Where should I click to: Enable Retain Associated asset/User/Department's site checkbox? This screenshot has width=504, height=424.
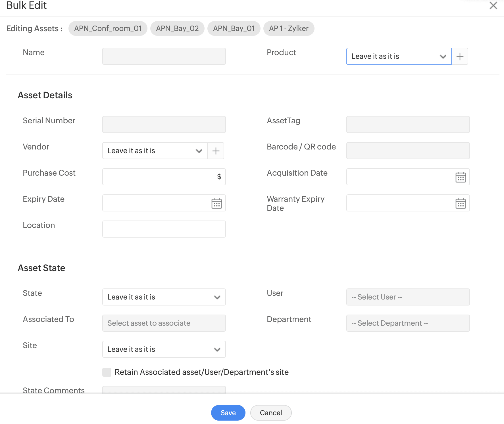[x=107, y=372]
